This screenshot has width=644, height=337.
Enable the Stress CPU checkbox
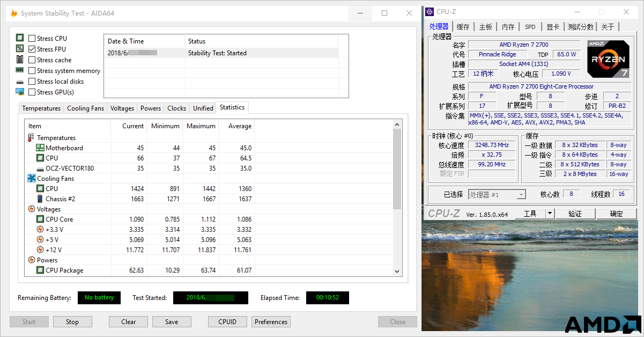(x=32, y=39)
